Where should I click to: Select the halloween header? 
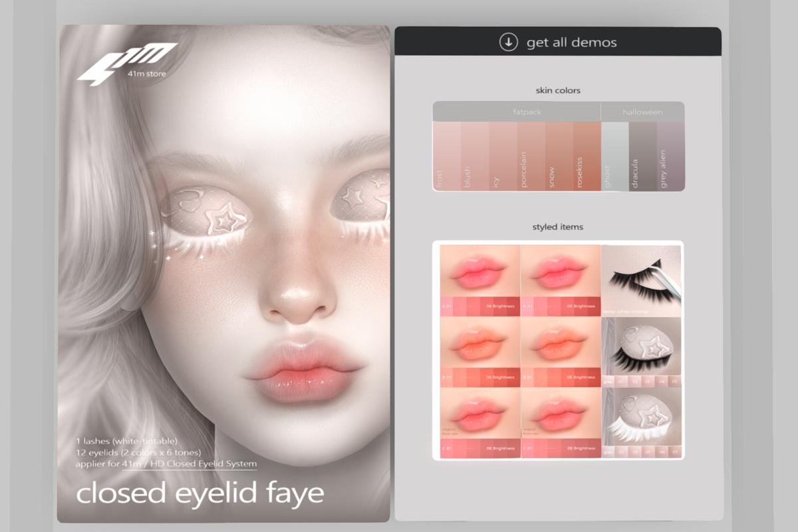[x=642, y=112]
